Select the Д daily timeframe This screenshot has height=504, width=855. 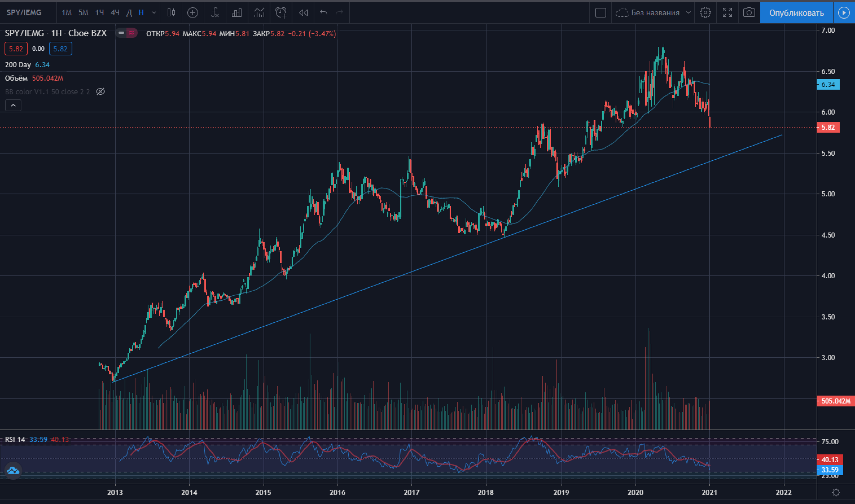(x=129, y=13)
